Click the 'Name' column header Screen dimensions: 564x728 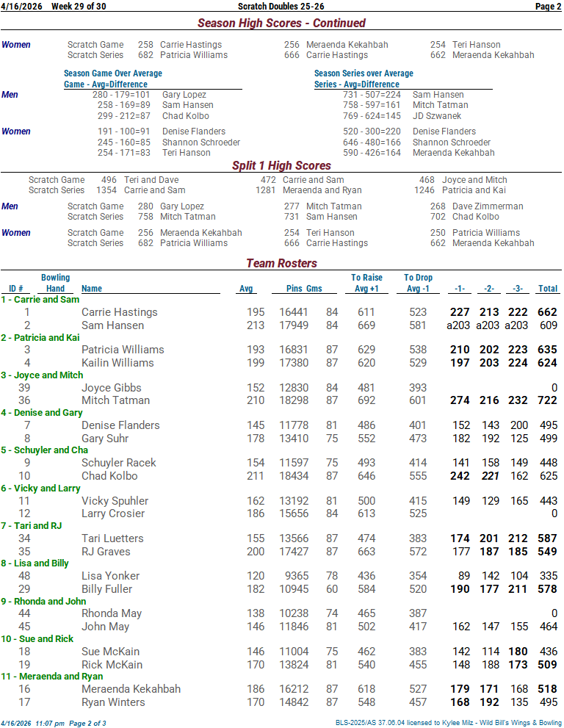(x=92, y=289)
